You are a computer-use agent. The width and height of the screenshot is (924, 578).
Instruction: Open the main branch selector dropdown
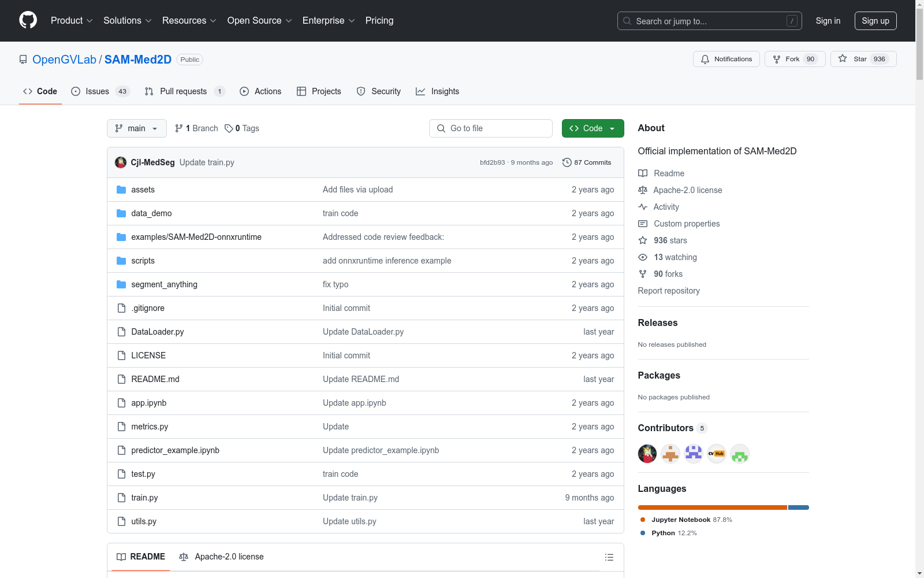tap(137, 128)
